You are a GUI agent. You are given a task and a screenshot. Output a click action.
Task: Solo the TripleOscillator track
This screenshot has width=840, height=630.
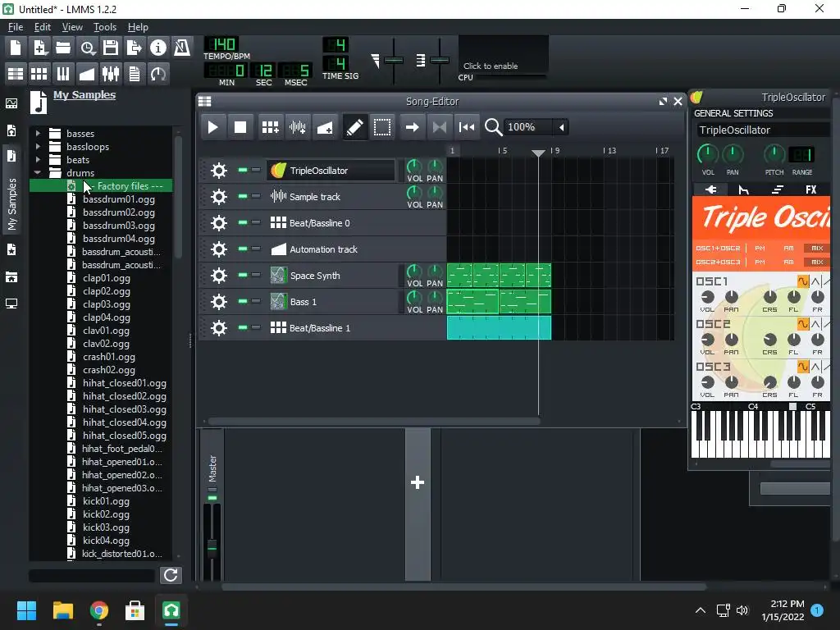tap(256, 170)
